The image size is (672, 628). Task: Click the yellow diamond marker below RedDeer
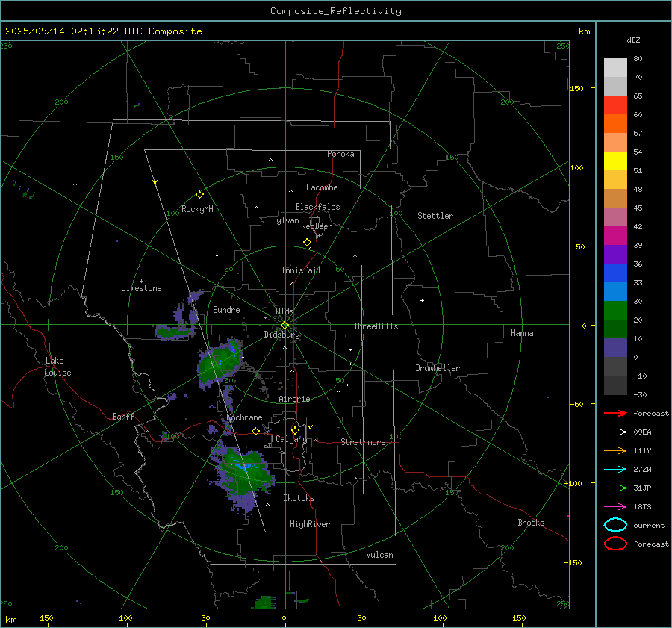308,243
